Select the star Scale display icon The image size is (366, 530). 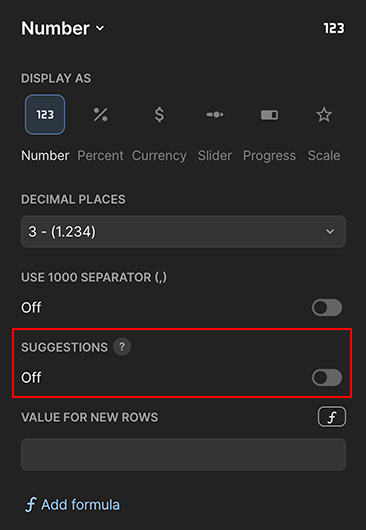(324, 115)
